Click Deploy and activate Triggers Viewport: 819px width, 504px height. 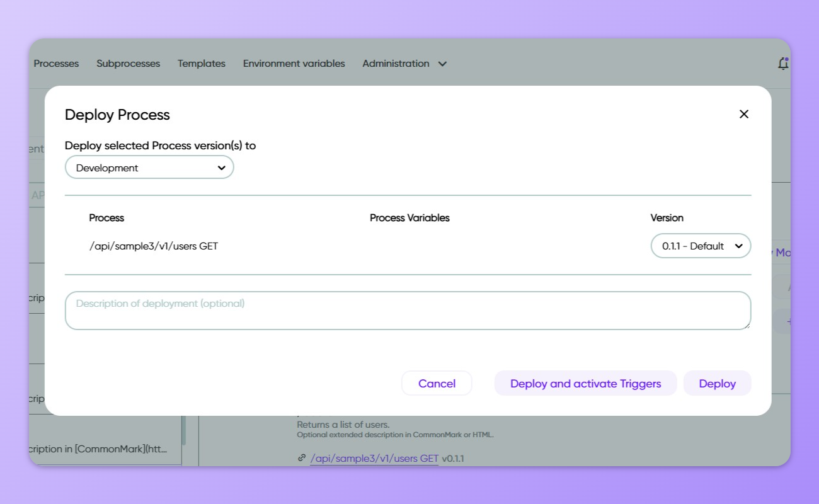coord(585,383)
